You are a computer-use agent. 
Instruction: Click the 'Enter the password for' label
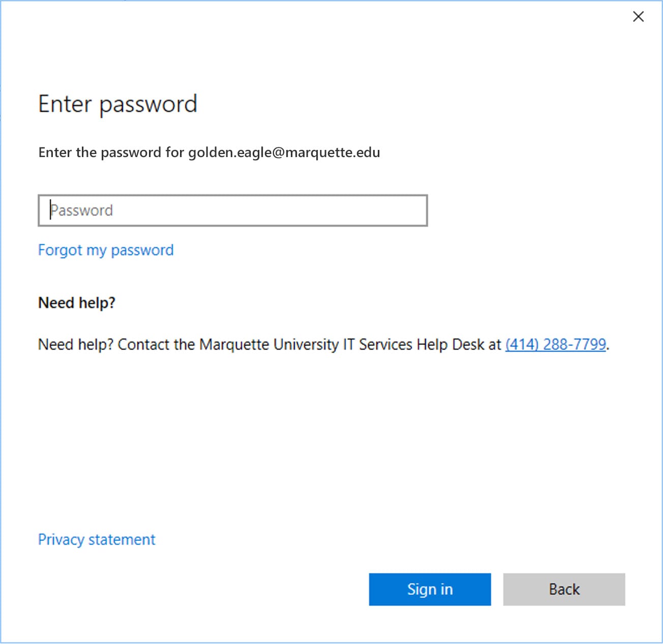[111, 152]
